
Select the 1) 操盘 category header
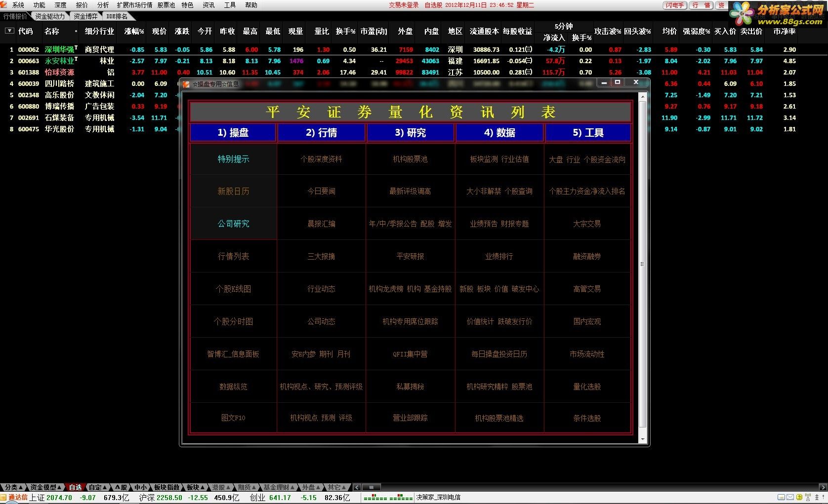(233, 133)
